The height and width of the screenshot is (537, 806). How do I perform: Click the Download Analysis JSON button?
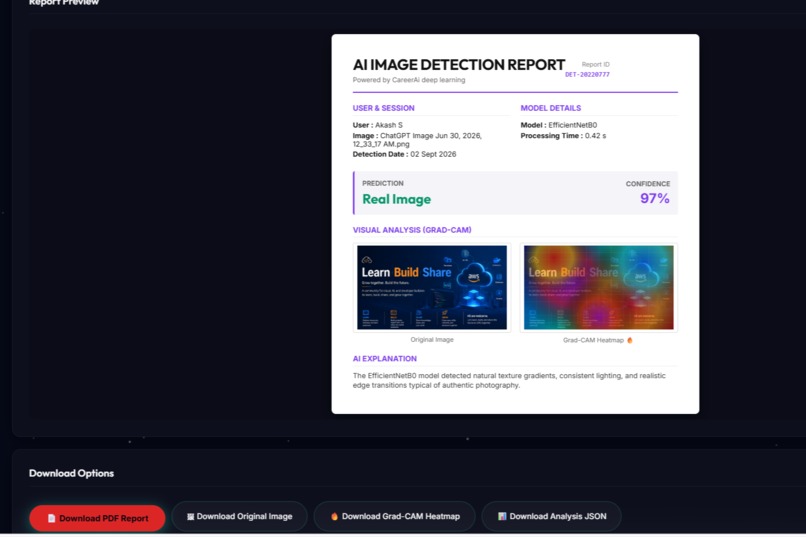[x=552, y=516]
